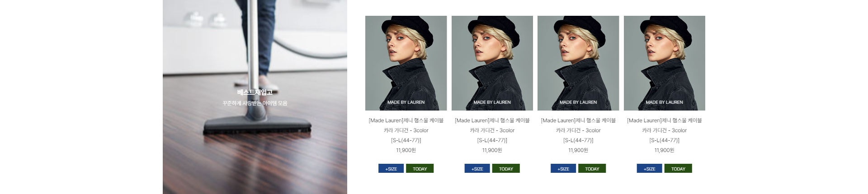Viewport: 868px width, 194px height.
Task: Open first product title link [Made Lauren]
Action: click(406, 130)
